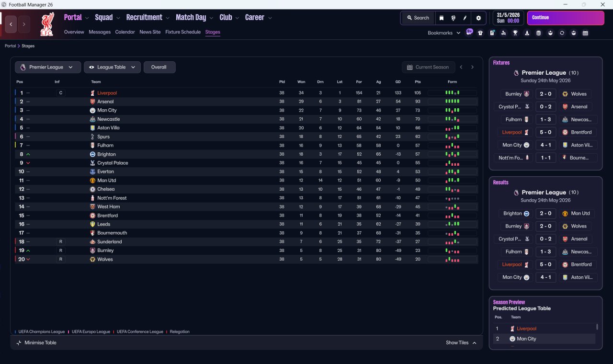Sort the table by the Won column header
613x364 pixels.
point(301,82)
